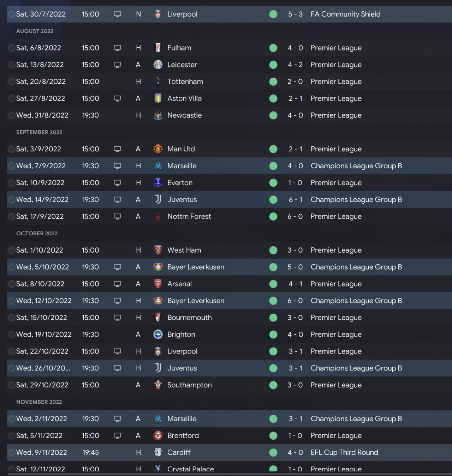
Task: Toggle the checkmark next to Sat, 3/9/2022
Action: tap(11, 149)
